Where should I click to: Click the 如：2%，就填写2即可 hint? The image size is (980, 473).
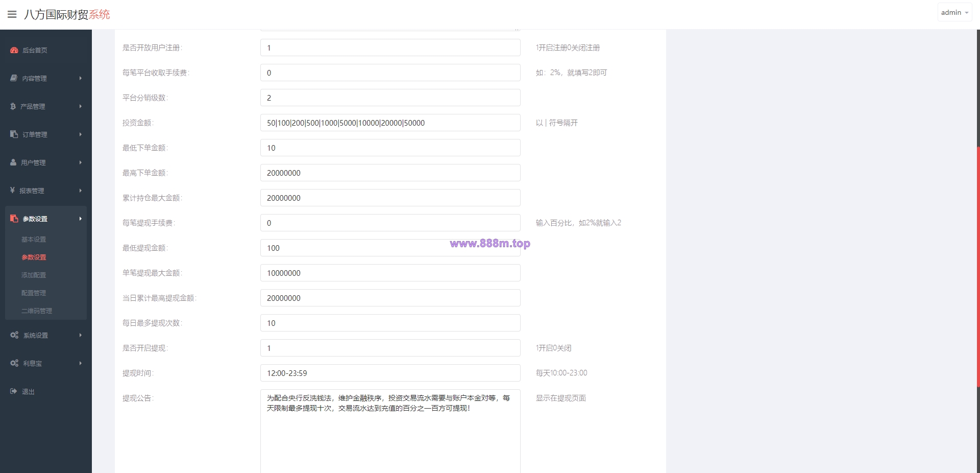click(x=571, y=73)
